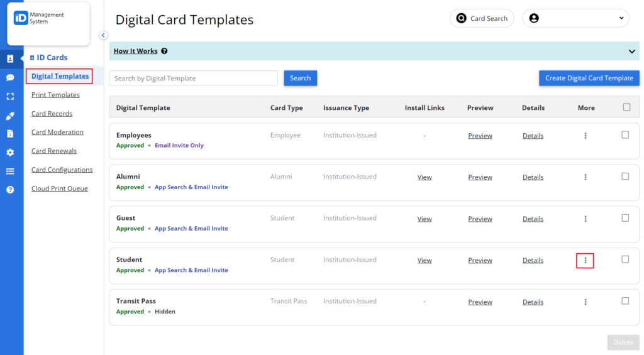Click the How It Works help icon

tap(164, 51)
